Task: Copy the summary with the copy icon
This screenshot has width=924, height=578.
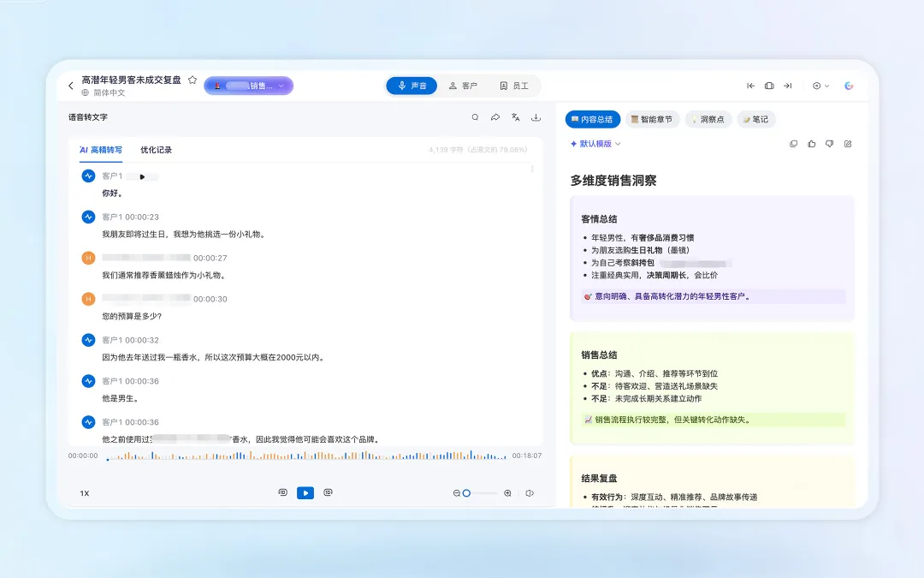Action: 794,144
